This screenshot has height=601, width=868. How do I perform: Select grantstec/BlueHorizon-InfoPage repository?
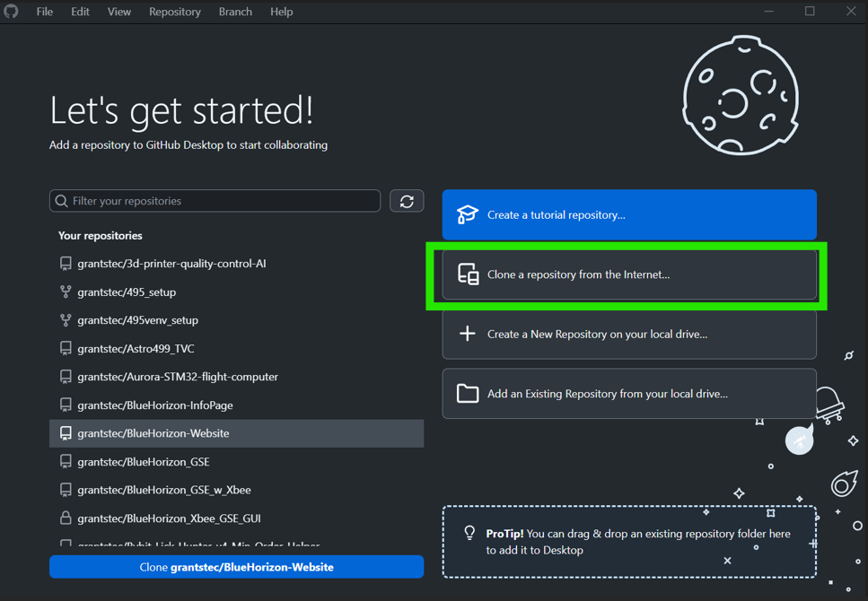coord(236,405)
